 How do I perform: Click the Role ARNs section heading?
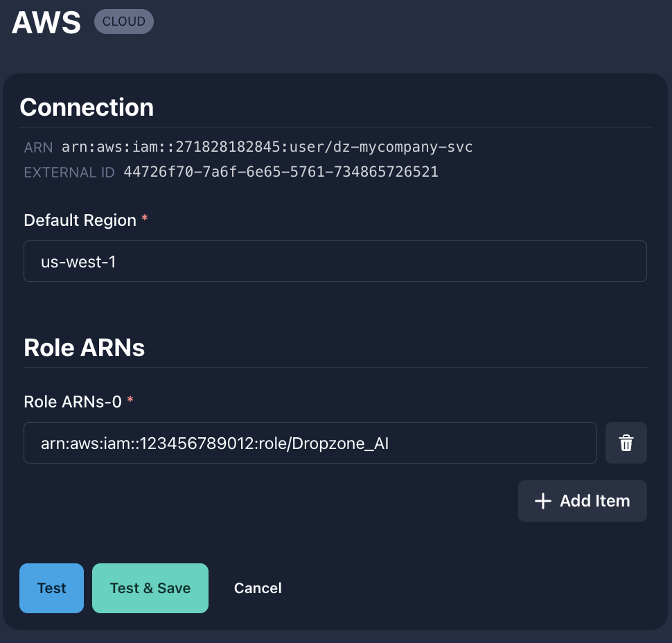(84, 347)
